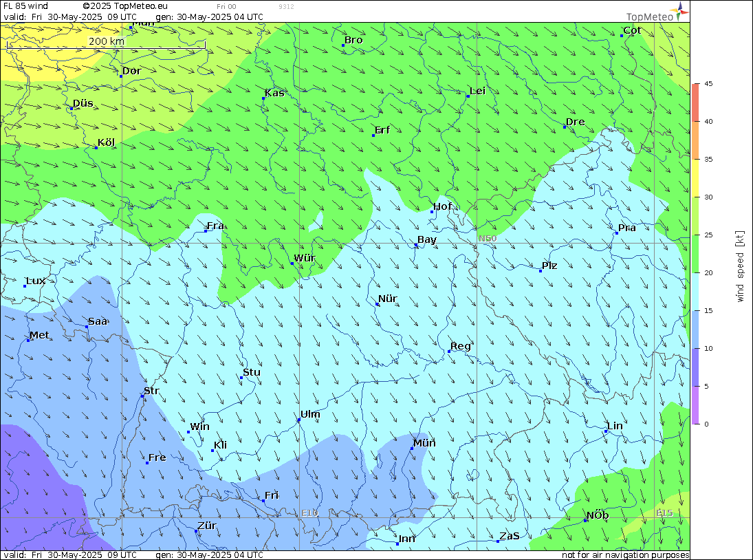Click the '©2025 TopMeteo.eu' copyright text

125,6
